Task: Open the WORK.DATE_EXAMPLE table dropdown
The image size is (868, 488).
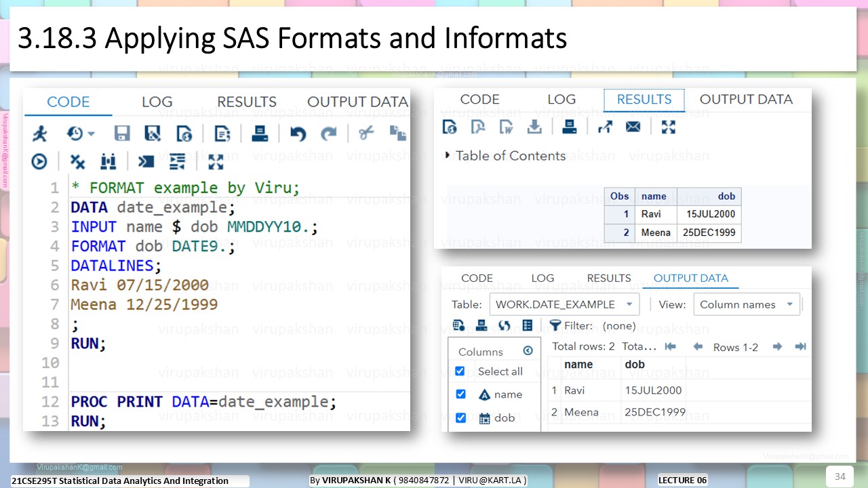Action: 629,304
